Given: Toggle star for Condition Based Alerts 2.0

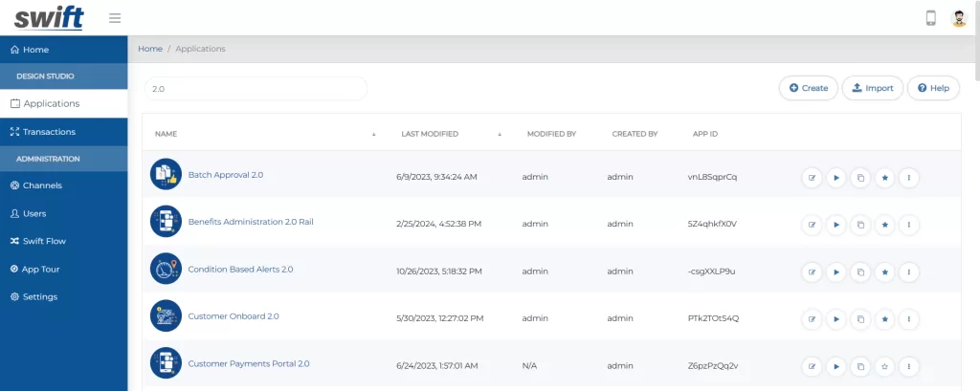Looking at the screenshot, I should (x=884, y=272).
